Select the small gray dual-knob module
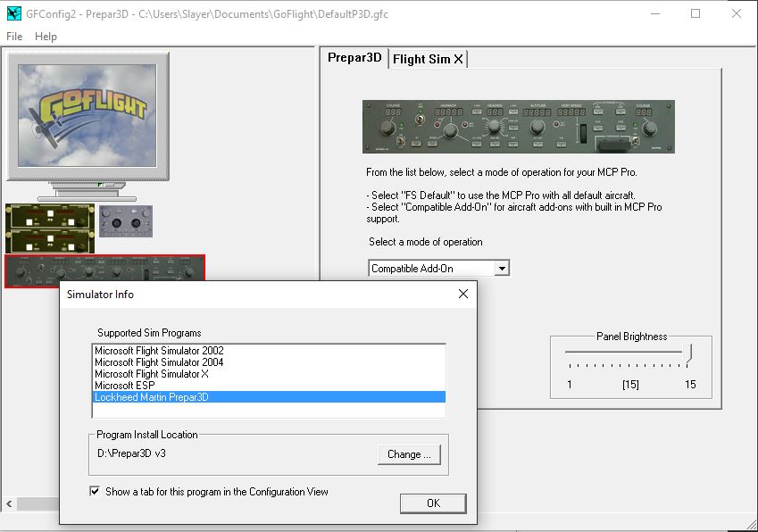This screenshot has width=758, height=532. tap(125, 220)
